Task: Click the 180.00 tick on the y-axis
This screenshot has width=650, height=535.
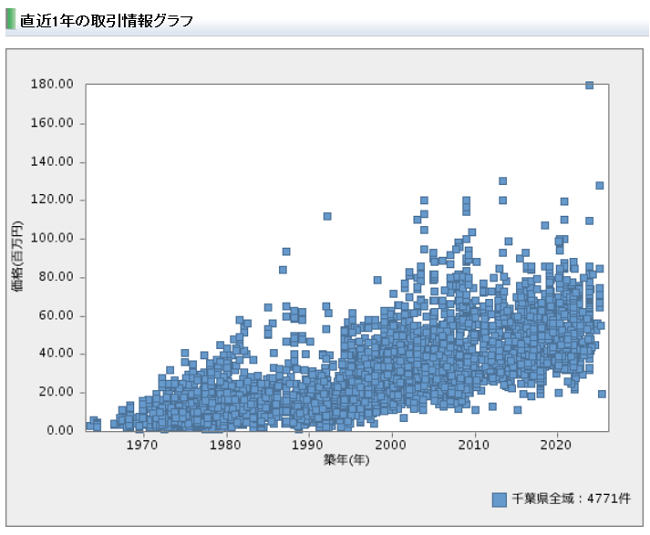Action: (x=53, y=85)
